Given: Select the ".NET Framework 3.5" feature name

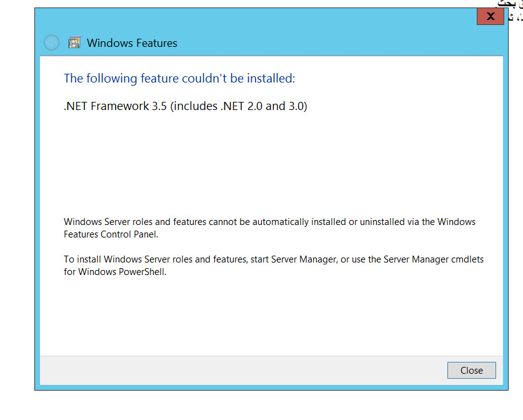Looking at the screenshot, I should [115, 106].
